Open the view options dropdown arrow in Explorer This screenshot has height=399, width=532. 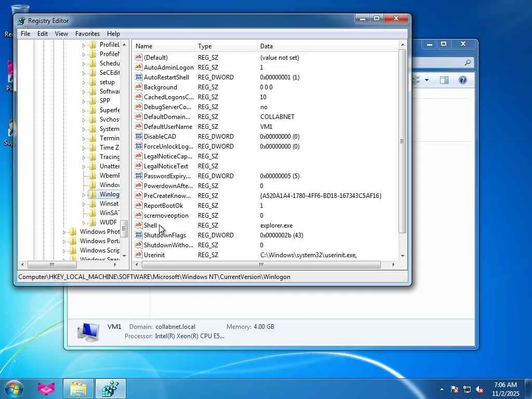tap(427, 80)
